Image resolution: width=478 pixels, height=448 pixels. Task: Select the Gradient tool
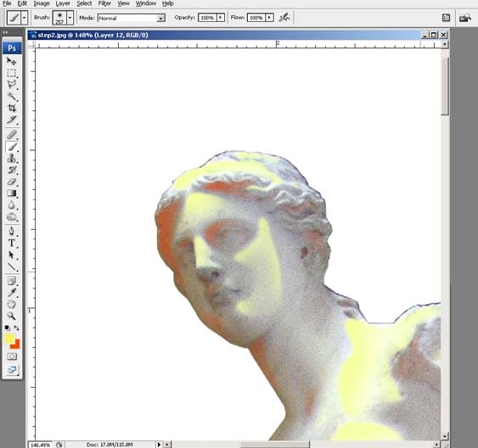[x=12, y=193]
